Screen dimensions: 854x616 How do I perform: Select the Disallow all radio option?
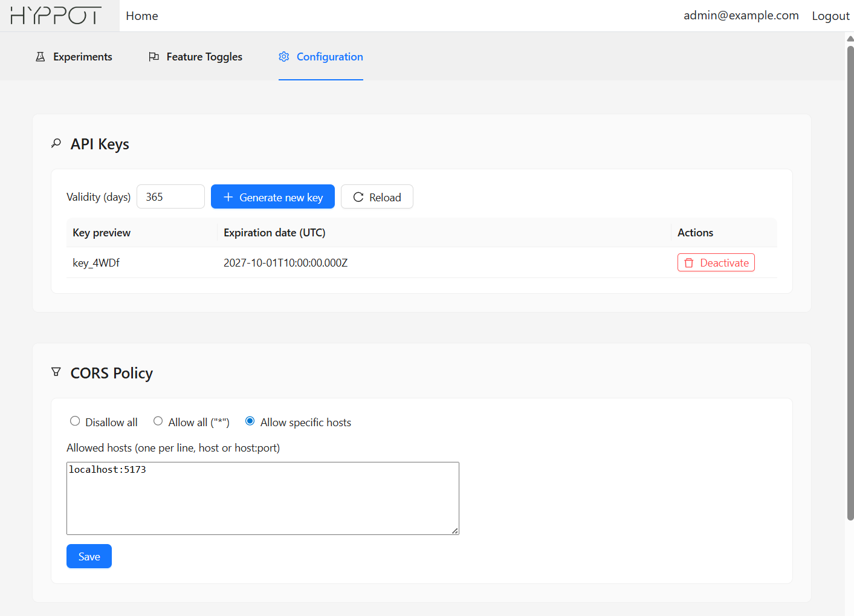click(x=75, y=421)
